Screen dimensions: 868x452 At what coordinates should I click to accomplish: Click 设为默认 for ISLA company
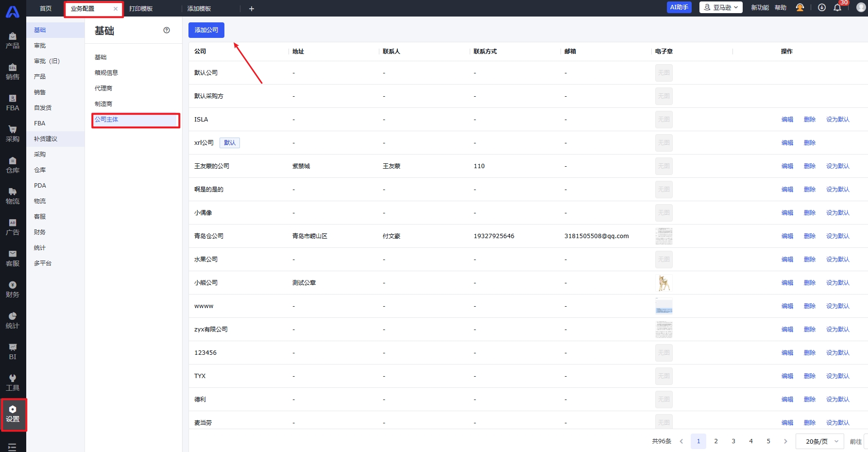tap(837, 120)
